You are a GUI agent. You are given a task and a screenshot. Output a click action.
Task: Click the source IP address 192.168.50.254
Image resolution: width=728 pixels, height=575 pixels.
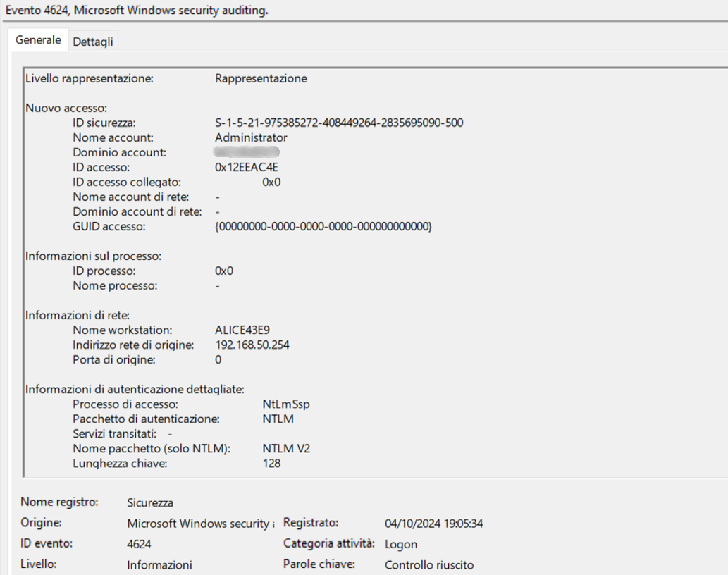[252, 345]
